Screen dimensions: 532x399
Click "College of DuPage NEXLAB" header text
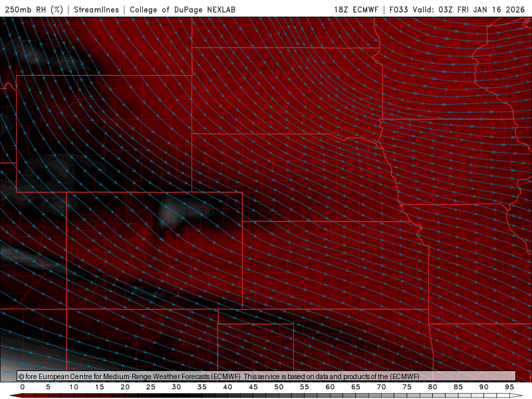coord(182,9)
